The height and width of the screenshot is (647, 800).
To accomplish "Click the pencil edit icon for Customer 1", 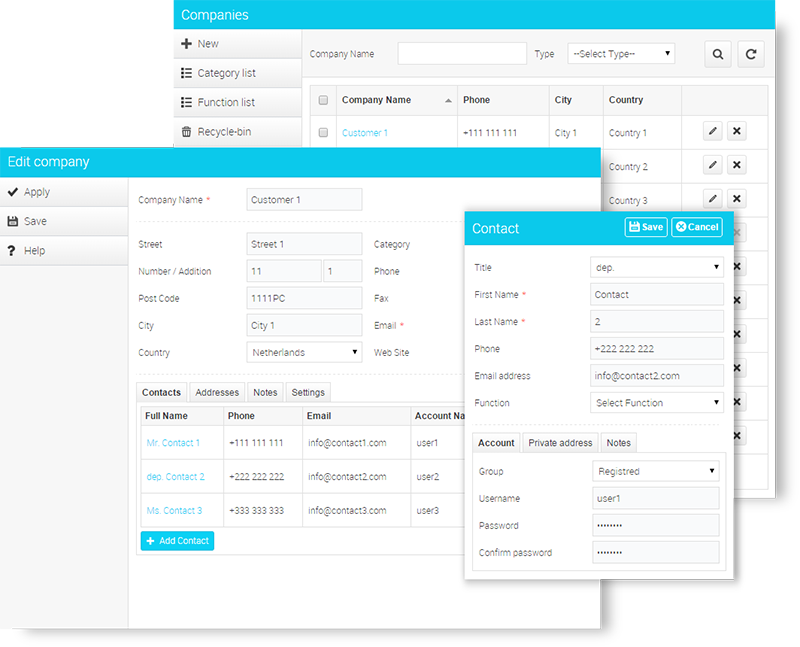I will point(712,132).
